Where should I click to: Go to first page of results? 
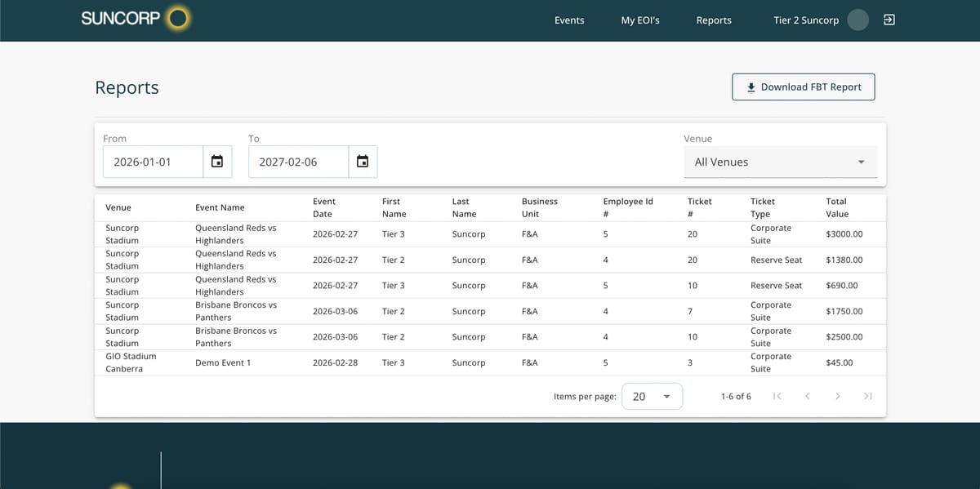777,396
